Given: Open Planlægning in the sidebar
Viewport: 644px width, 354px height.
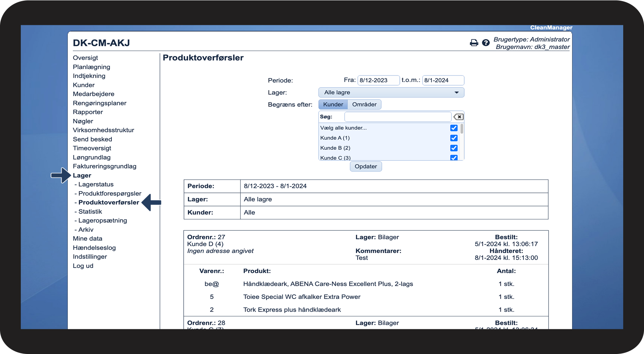Looking at the screenshot, I should tap(91, 67).
